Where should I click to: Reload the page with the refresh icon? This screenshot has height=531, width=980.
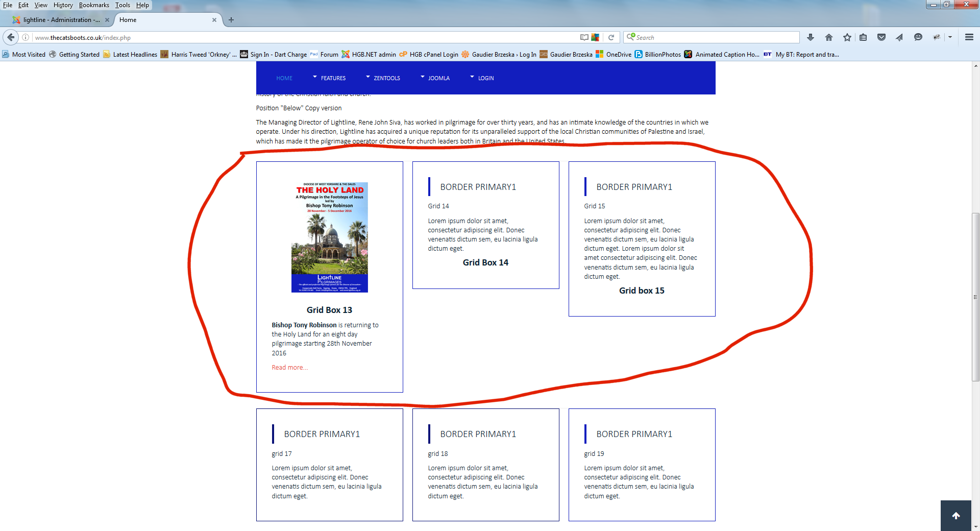(611, 37)
